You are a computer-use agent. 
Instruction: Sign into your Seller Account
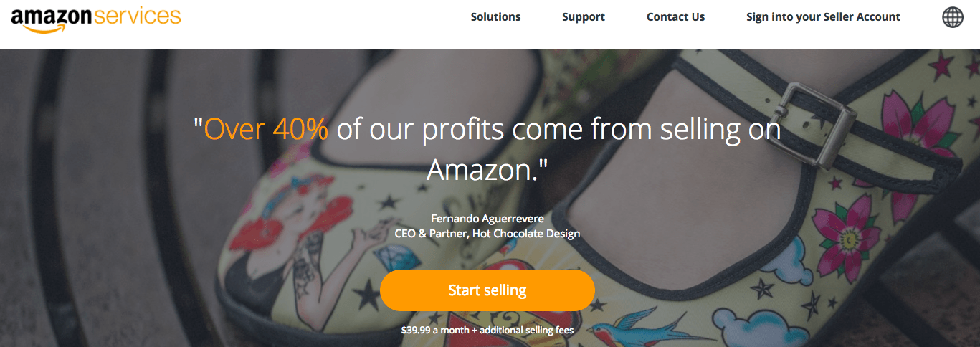(823, 17)
